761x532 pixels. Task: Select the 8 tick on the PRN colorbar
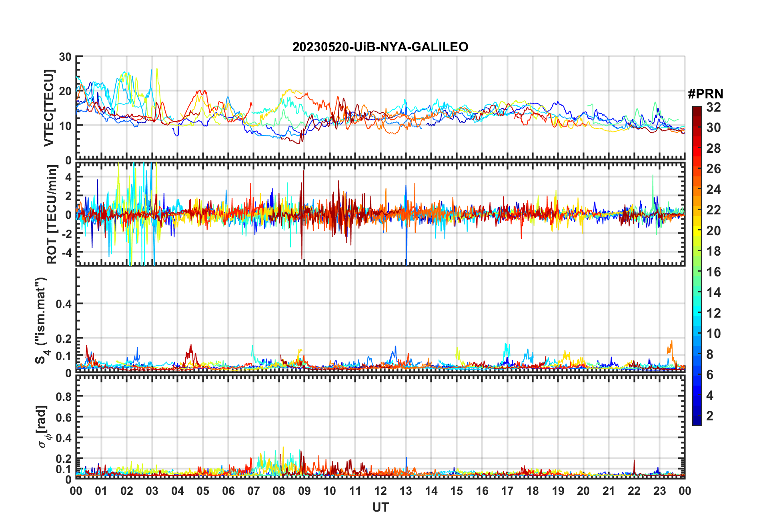[710, 354]
